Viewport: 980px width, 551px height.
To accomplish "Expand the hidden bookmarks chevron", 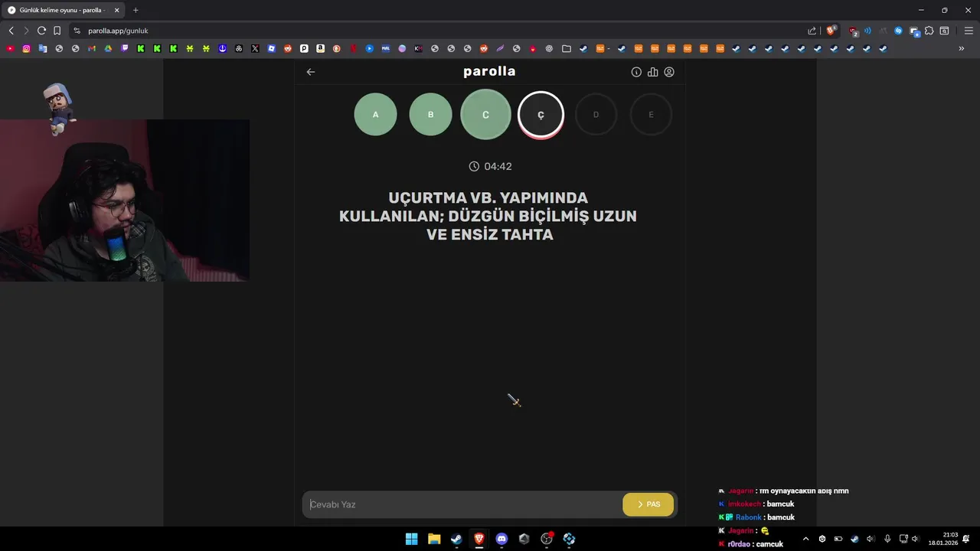I will 962,48.
